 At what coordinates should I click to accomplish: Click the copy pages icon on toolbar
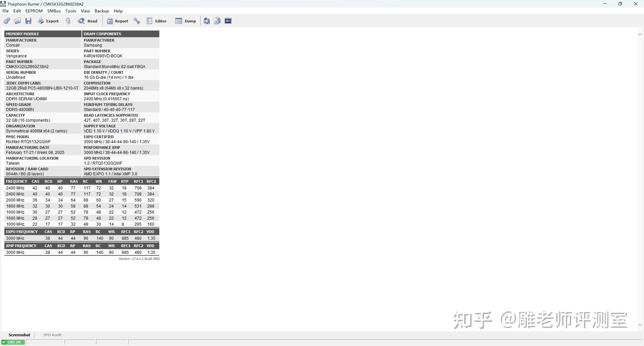point(217,20)
